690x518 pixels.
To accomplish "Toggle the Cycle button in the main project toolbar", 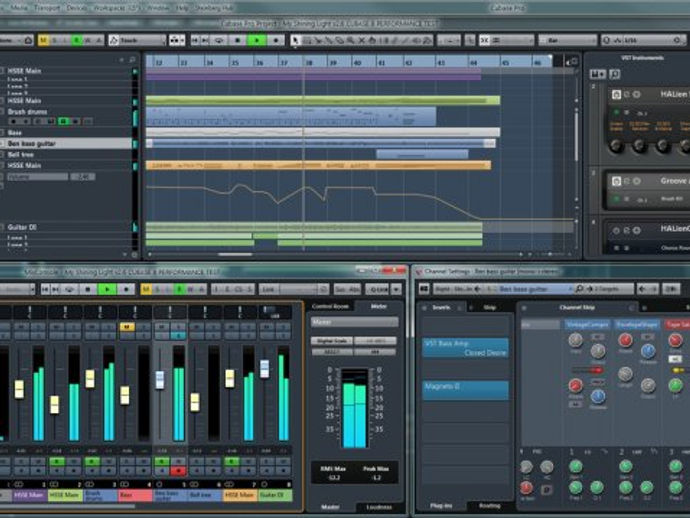I will click(219, 40).
